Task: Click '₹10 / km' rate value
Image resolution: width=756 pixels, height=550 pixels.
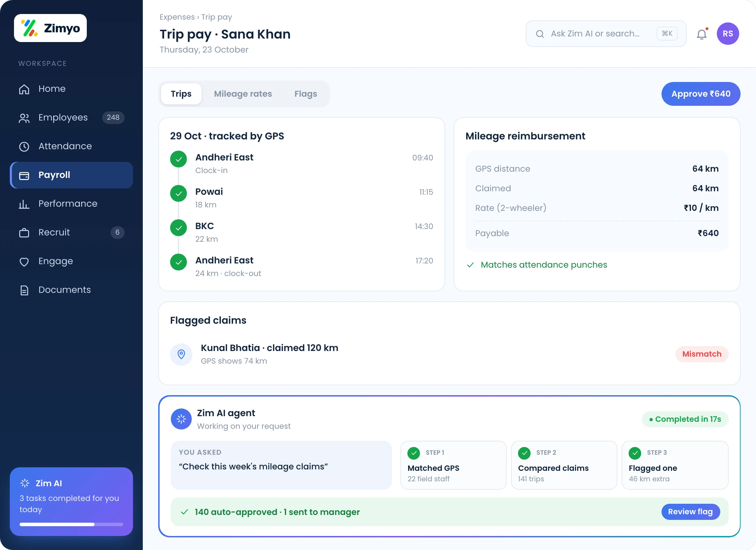Action: pos(701,208)
